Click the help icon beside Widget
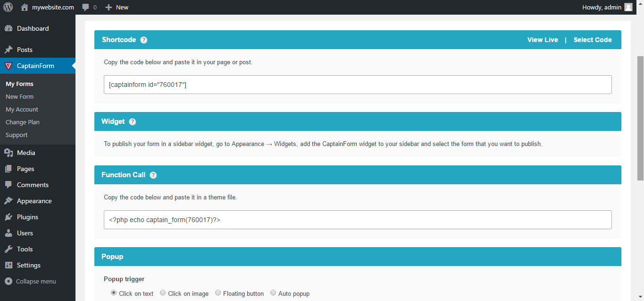Screen dimensions: 644x301 pyautogui.click(x=133, y=122)
